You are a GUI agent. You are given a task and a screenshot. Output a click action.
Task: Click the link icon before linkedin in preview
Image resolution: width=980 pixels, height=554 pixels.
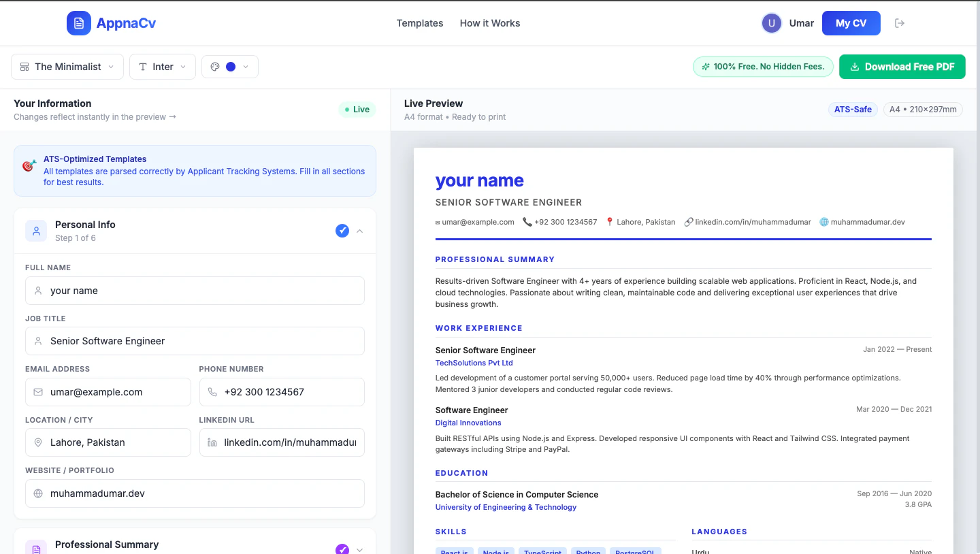click(x=689, y=222)
